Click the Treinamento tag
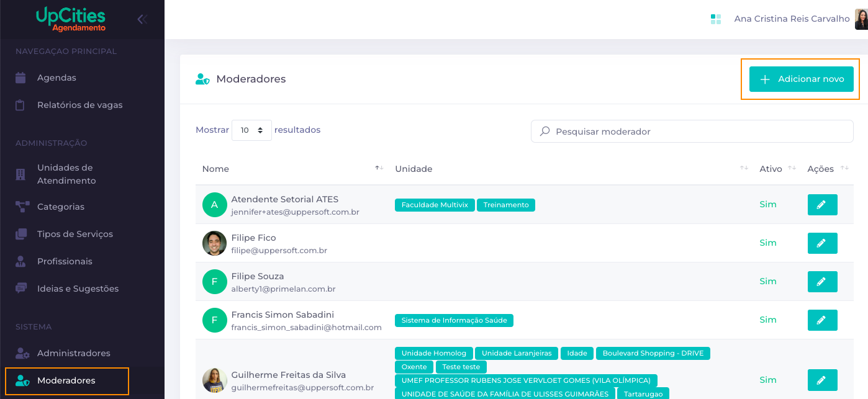Image resolution: width=868 pixels, height=399 pixels. (506, 205)
